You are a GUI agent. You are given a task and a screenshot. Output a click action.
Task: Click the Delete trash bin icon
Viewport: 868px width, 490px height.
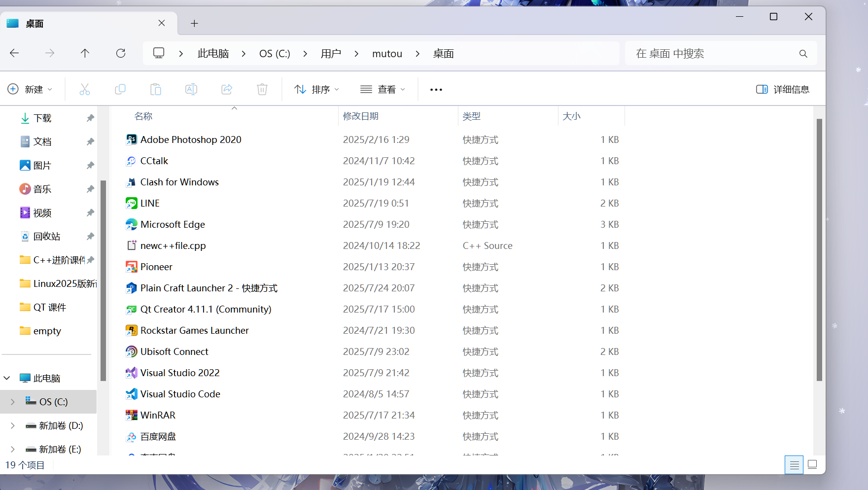point(262,89)
